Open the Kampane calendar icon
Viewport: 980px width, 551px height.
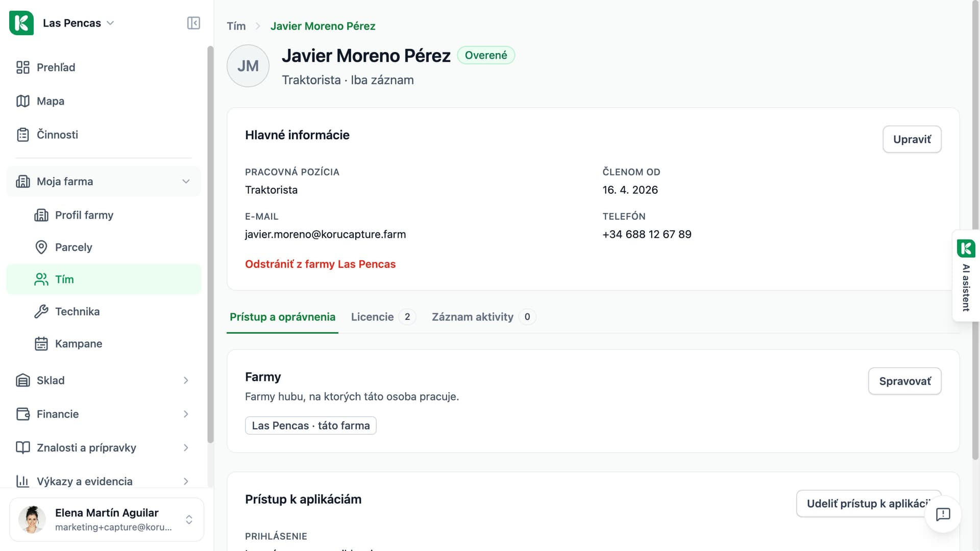[41, 344]
